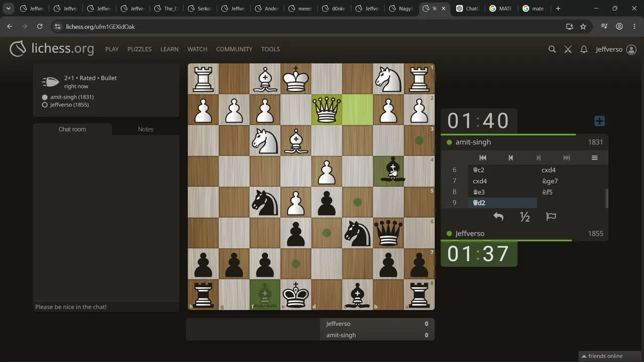Open the TOOLS menu
The width and height of the screenshot is (644, 362).
tap(270, 49)
